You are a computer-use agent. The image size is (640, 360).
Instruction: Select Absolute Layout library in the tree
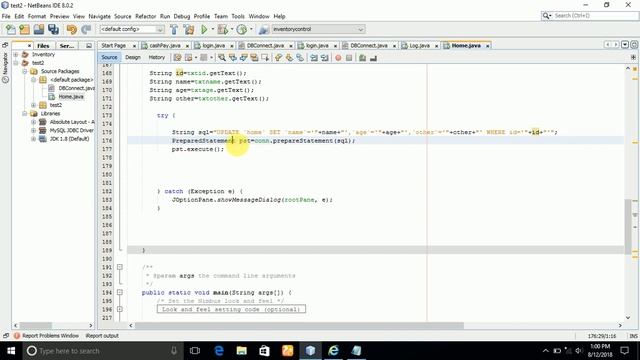pyautogui.click(x=71, y=122)
